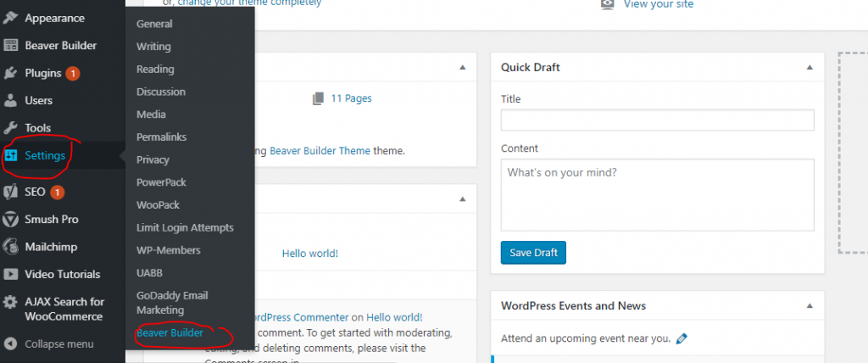Open General settings submenu item
The width and height of the screenshot is (868, 363).
point(154,24)
